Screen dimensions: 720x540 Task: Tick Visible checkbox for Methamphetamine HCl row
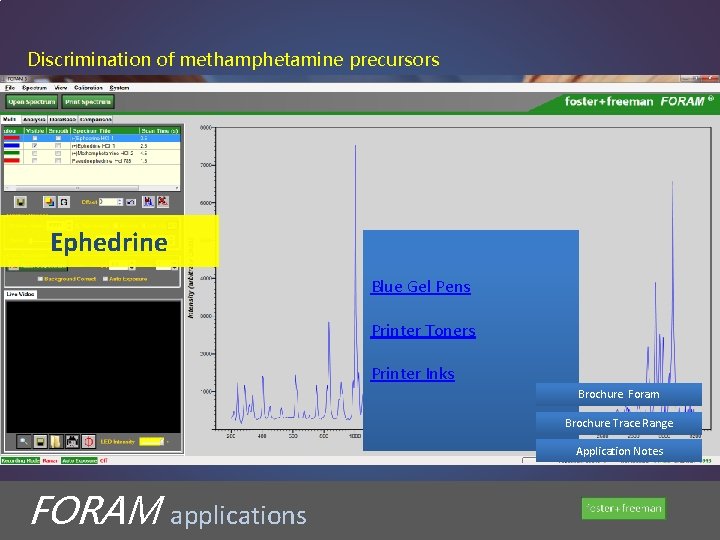point(35,153)
